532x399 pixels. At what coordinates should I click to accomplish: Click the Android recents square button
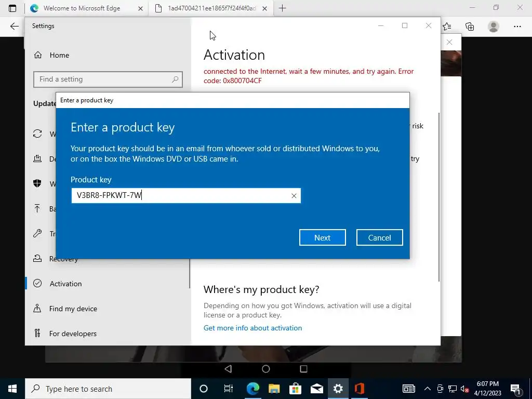tap(303, 369)
